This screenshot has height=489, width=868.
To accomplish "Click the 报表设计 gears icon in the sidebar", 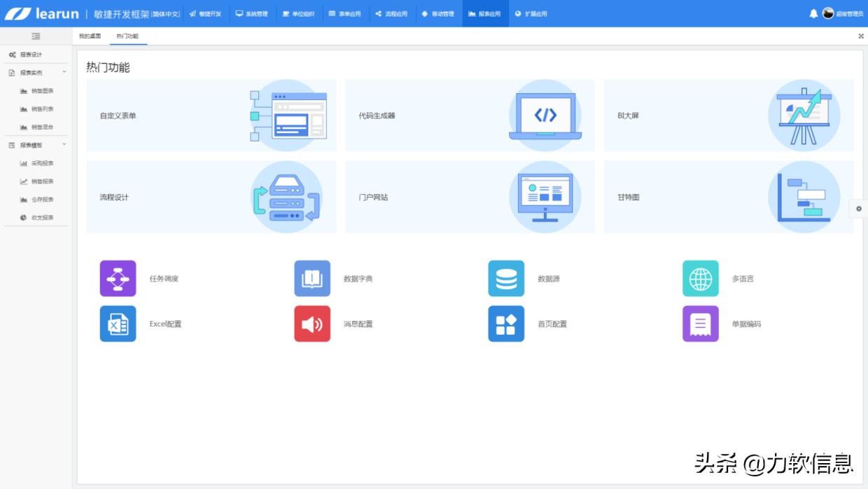I will (x=13, y=55).
